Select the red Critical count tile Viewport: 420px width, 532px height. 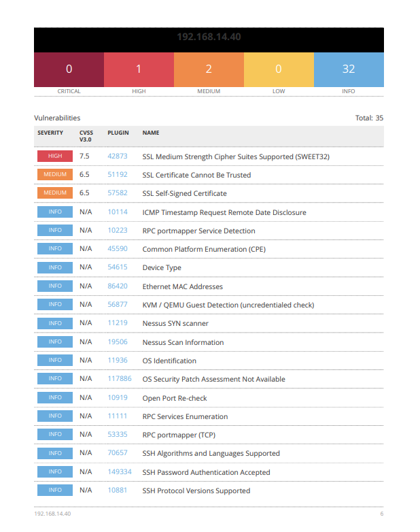tap(69, 69)
